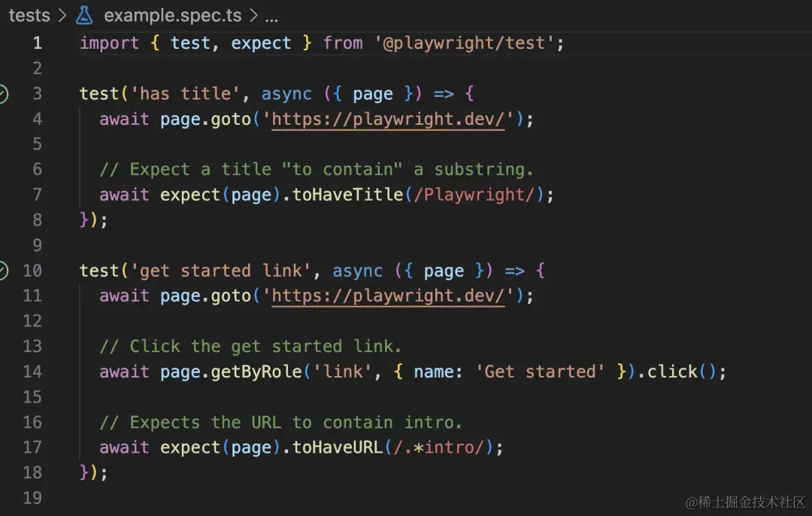Image resolution: width=812 pixels, height=516 pixels.
Task: Open the playwright.dev link on line 11
Action: pyautogui.click(x=388, y=296)
